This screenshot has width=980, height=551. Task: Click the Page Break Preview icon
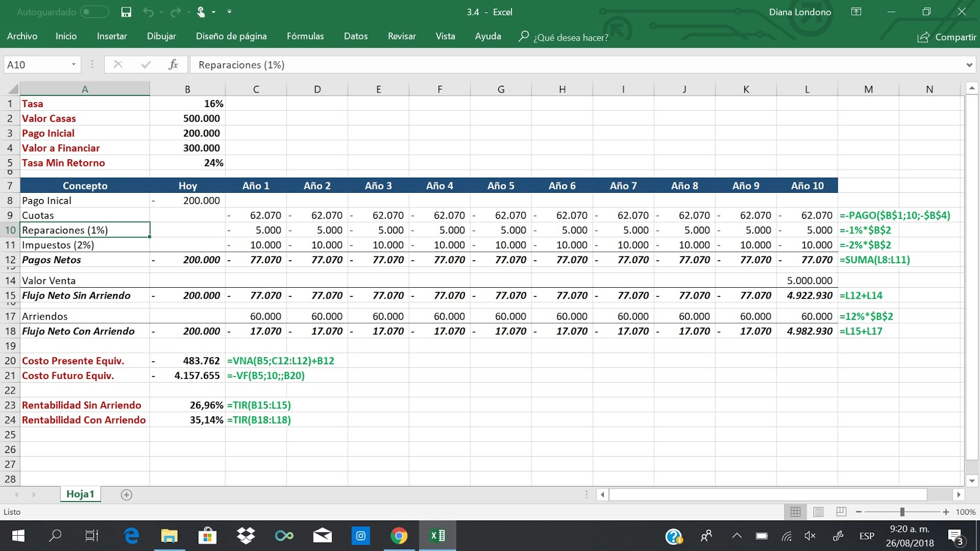pos(840,512)
